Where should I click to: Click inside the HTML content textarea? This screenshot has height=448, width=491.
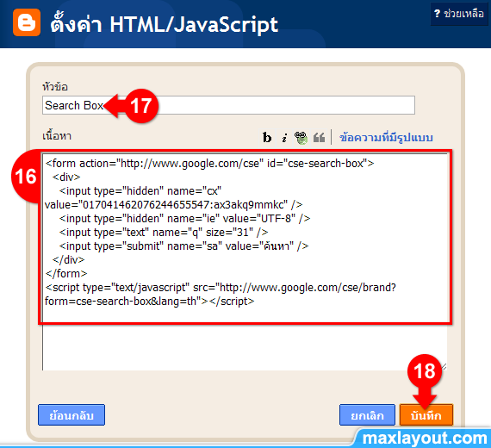point(245,262)
